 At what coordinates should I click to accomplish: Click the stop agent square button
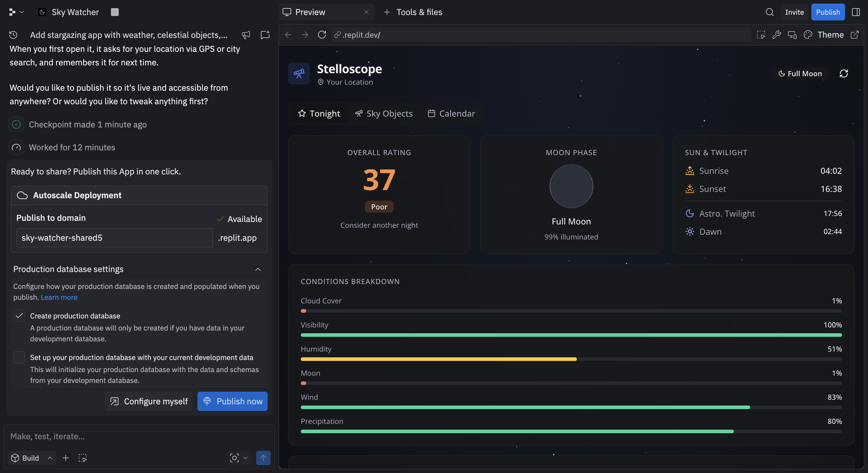(115, 12)
